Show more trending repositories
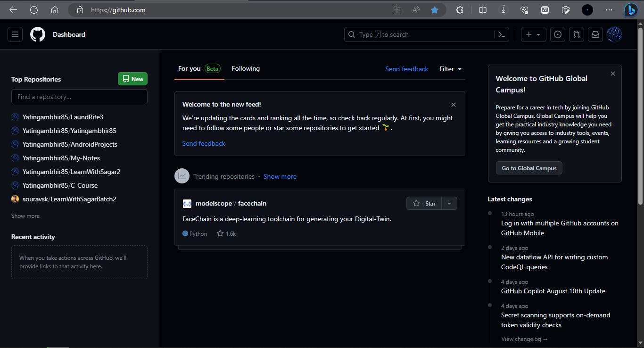 pos(280,176)
